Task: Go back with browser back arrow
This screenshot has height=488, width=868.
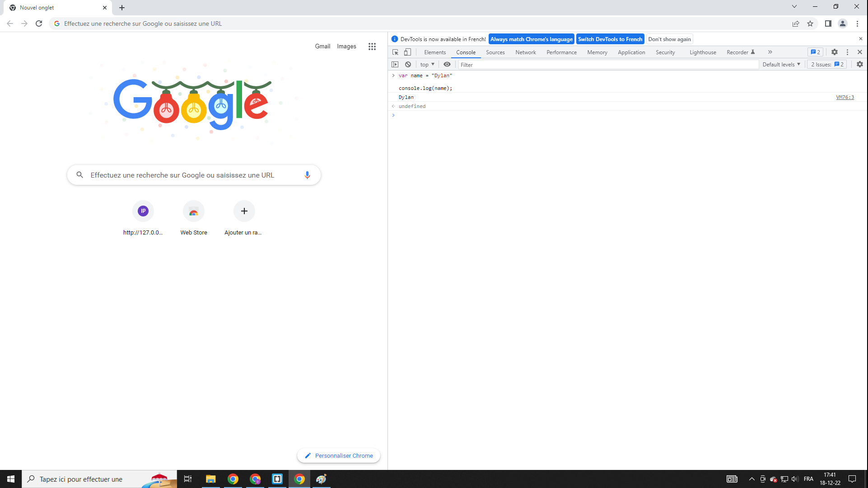Action: click(x=10, y=23)
